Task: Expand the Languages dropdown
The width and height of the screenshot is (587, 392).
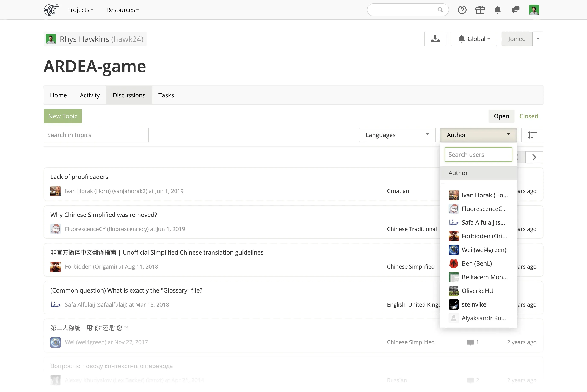Action: point(397,135)
